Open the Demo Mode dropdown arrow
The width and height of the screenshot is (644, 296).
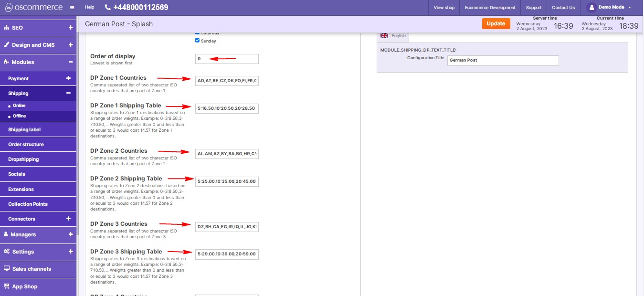click(630, 8)
